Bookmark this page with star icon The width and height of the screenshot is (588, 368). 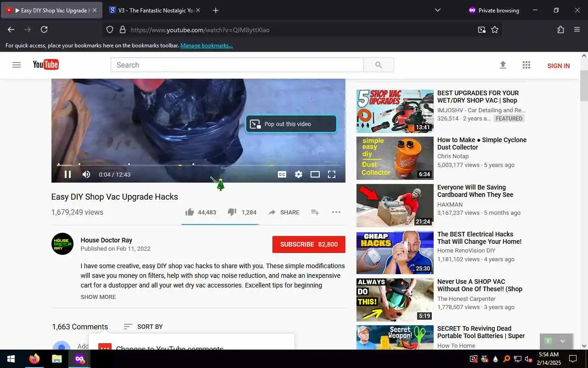pyautogui.click(x=495, y=29)
